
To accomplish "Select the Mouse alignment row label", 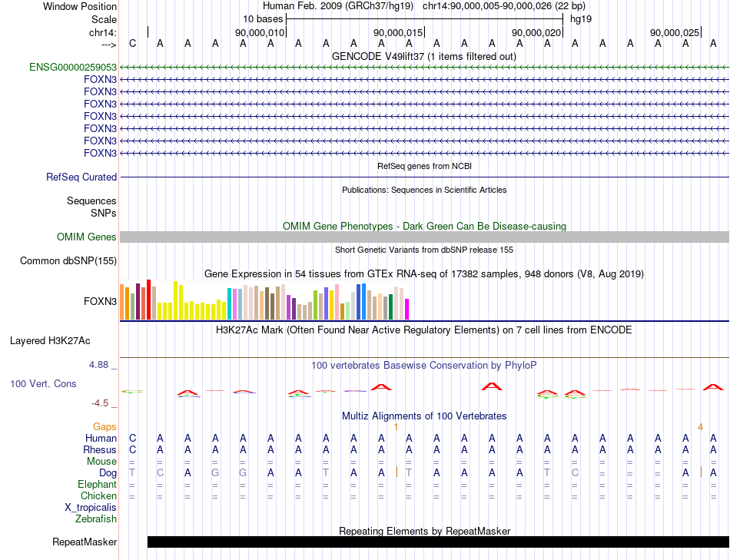I will point(101,462).
